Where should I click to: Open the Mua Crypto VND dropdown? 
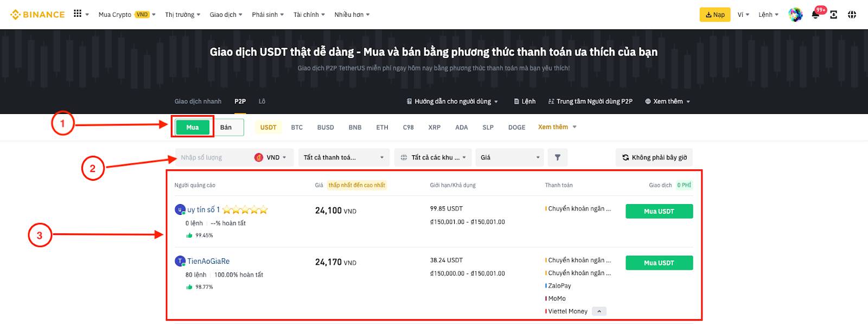pos(127,15)
